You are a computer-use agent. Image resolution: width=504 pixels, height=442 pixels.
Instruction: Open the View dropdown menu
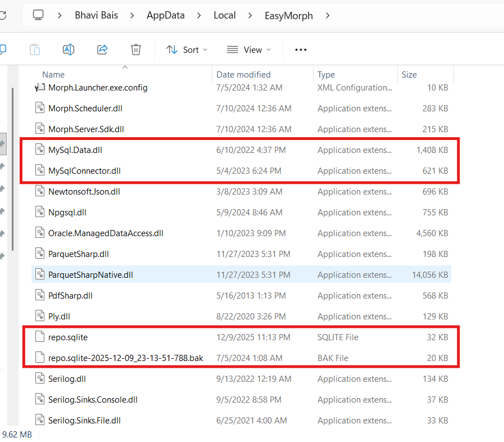click(x=249, y=49)
